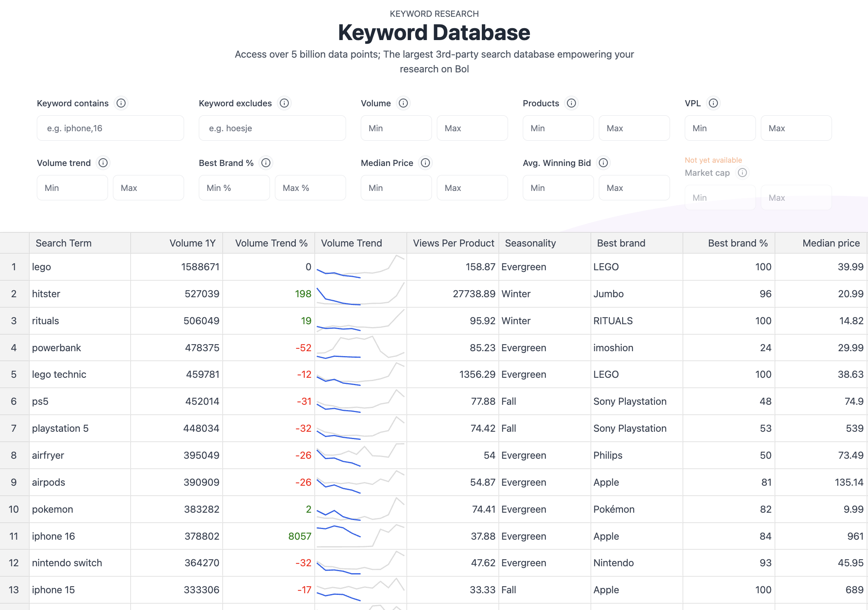Select Median Price Max field

472,188
